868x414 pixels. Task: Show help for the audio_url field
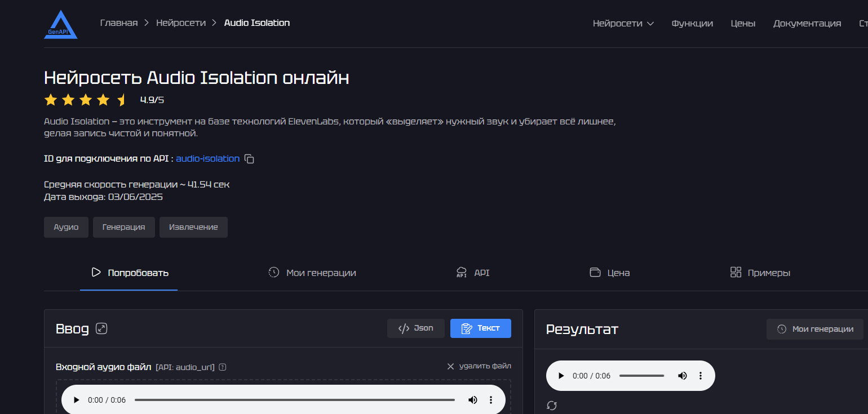223,367
